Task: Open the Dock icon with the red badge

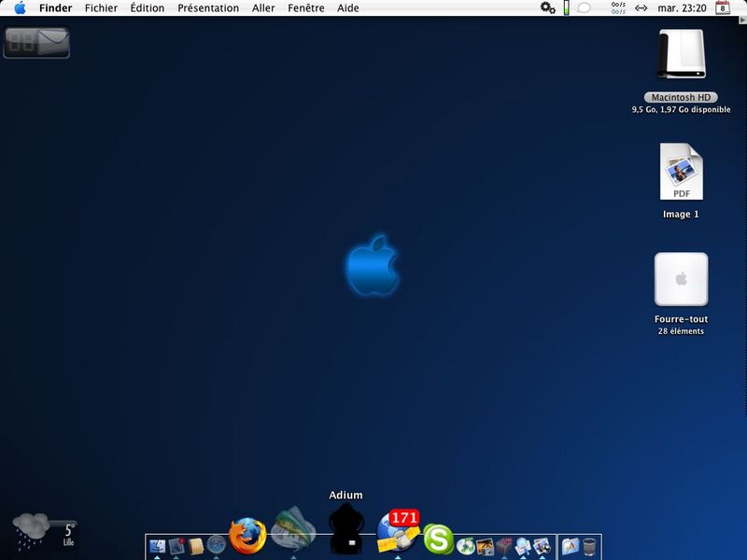Action: (x=176, y=546)
